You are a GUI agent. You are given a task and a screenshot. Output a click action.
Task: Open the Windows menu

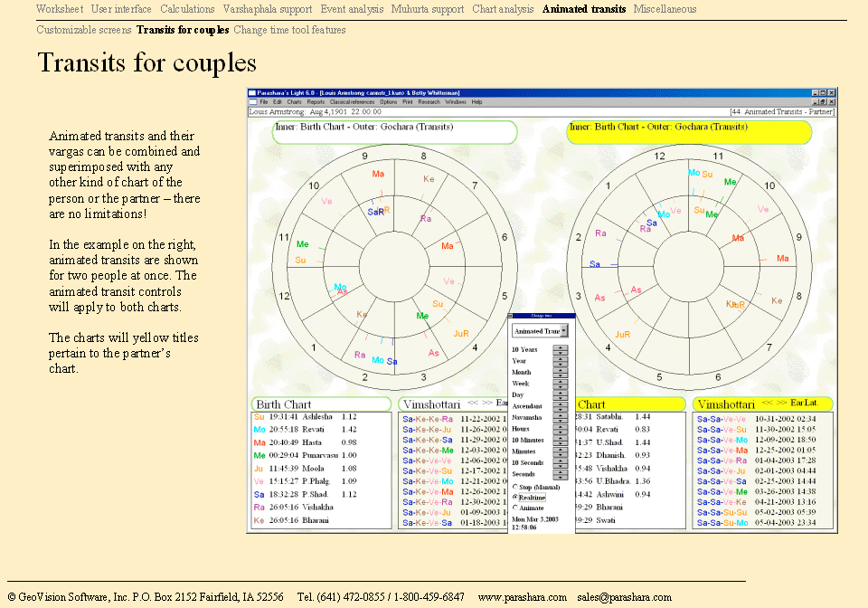tap(456, 102)
